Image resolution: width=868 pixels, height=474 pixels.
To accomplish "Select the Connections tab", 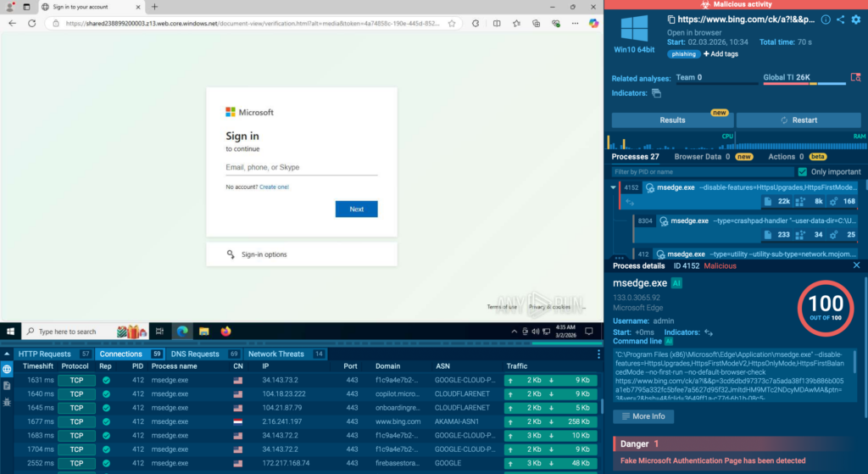I will pos(130,354).
